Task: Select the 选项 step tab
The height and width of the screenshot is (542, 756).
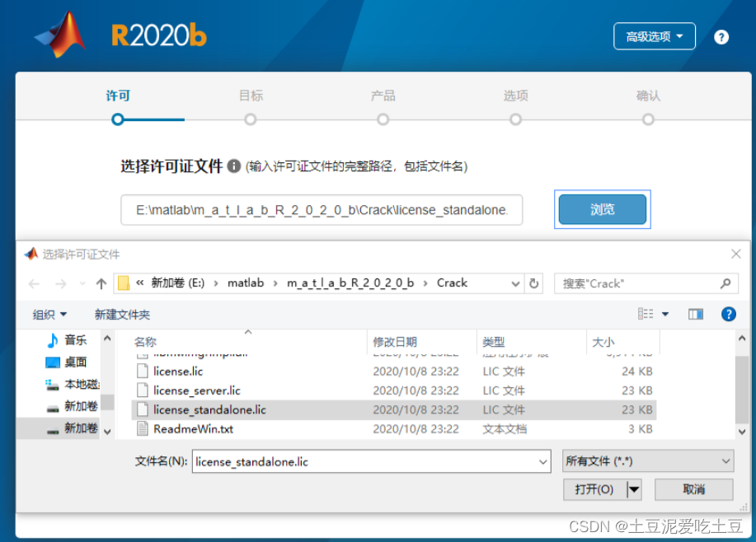Action: pos(515,96)
